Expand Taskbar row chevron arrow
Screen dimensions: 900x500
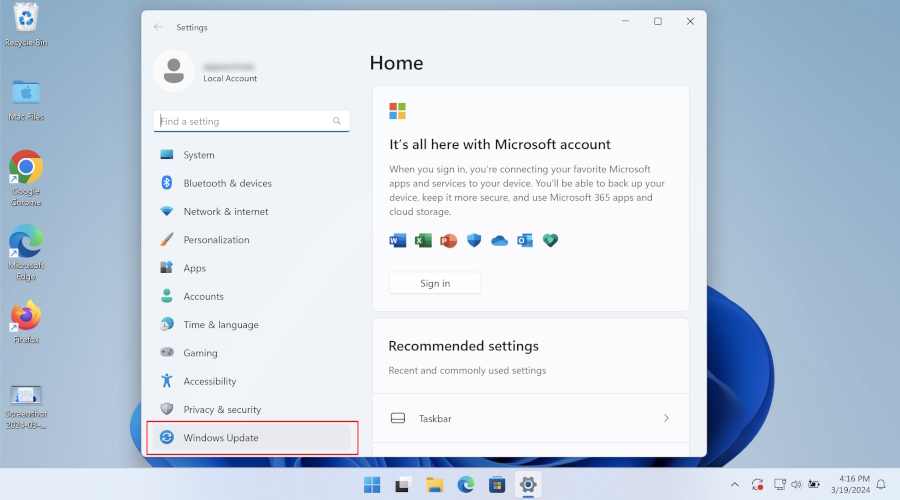[x=666, y=418]
